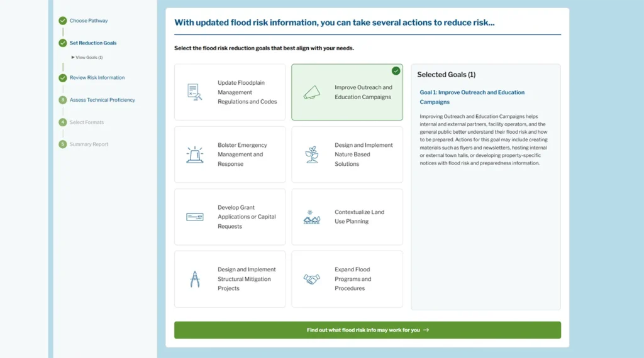Click the megaphone icon for Outreach Campaigns

tap(312, 92)
